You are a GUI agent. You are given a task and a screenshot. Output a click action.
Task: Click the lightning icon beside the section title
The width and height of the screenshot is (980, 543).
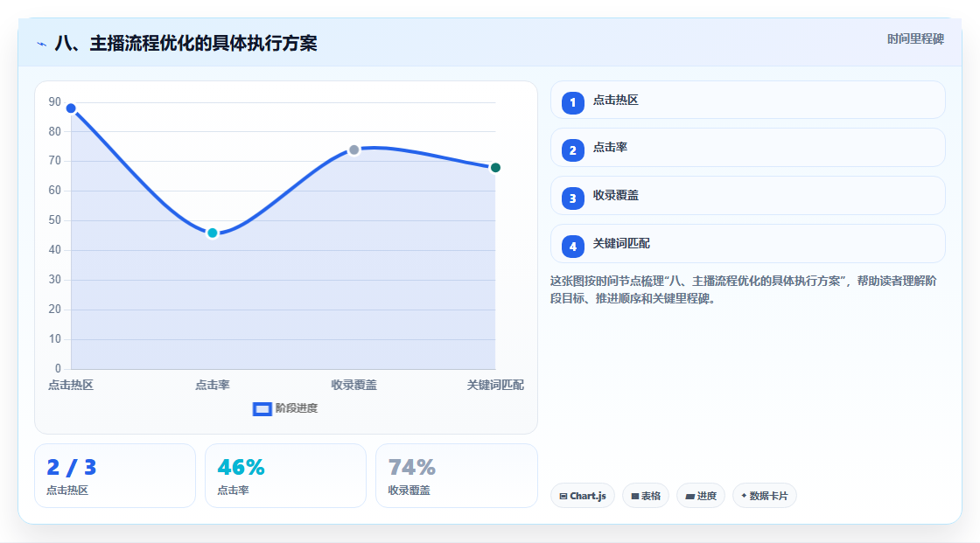point(41,44)
